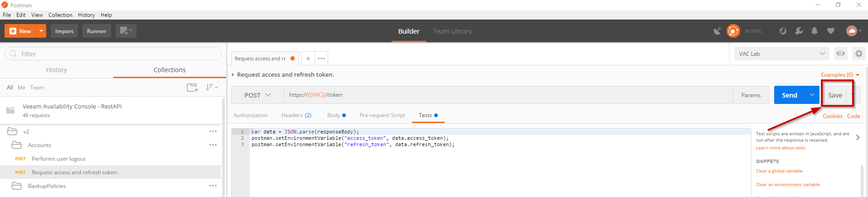
Task: Open the Accounts folder options menu
Action: point(213,145)
